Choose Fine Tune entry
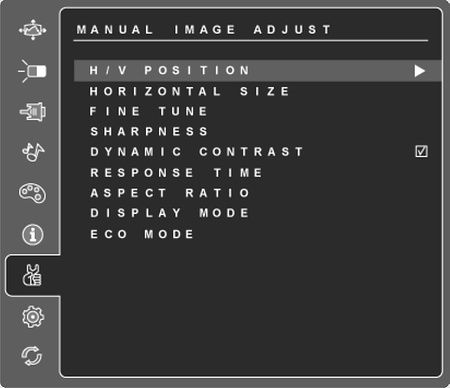This screenshot has height=388, width=450. coord(148,111)
